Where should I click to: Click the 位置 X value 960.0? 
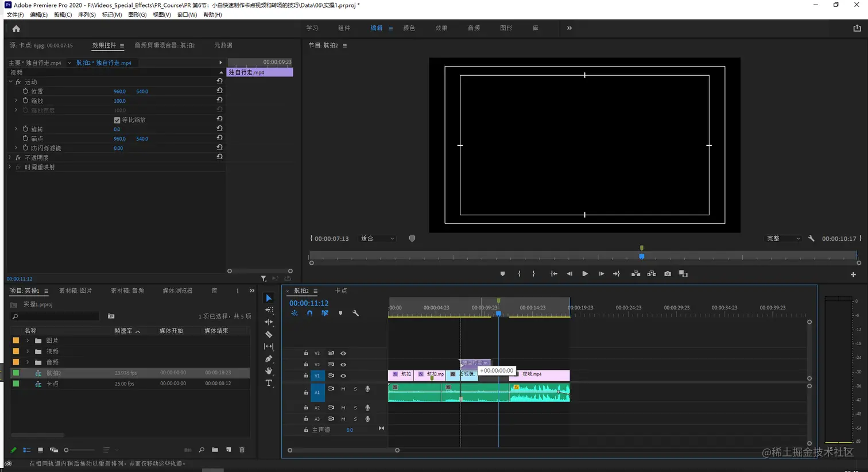(119, 91)
